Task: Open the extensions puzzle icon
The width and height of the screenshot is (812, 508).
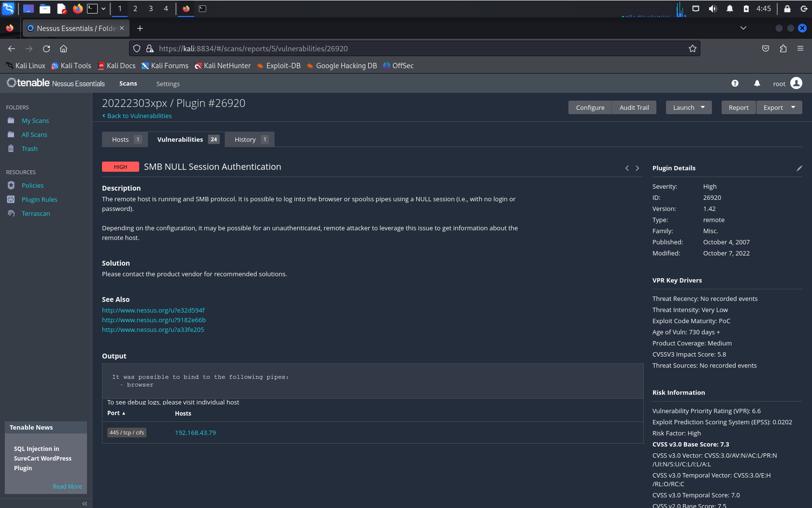Action: point(783,48)
